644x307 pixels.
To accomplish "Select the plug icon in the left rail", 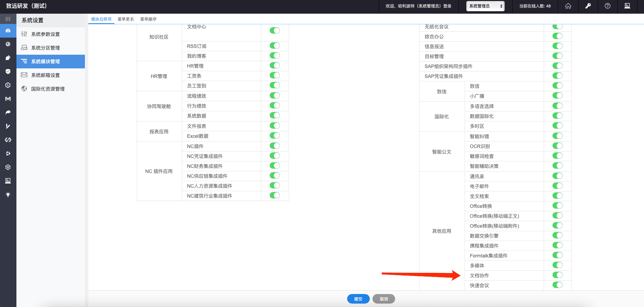I will click(x=8, y=58).
